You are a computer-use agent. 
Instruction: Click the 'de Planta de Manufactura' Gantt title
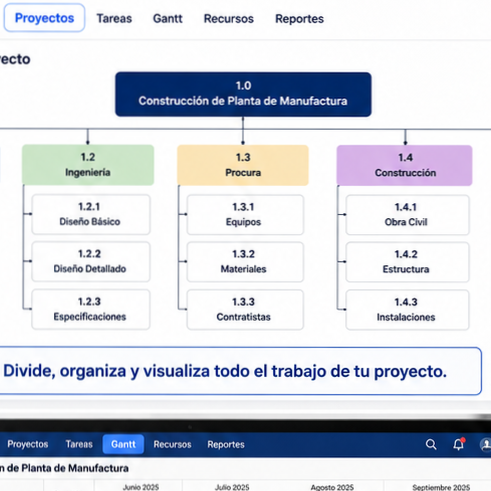coord(68,468)
